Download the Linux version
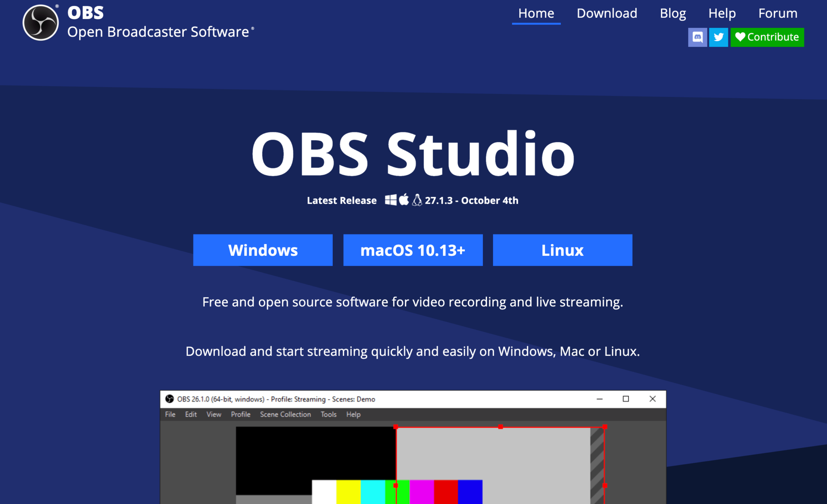This screenshot has width=827, height=504. click(563, 250)
